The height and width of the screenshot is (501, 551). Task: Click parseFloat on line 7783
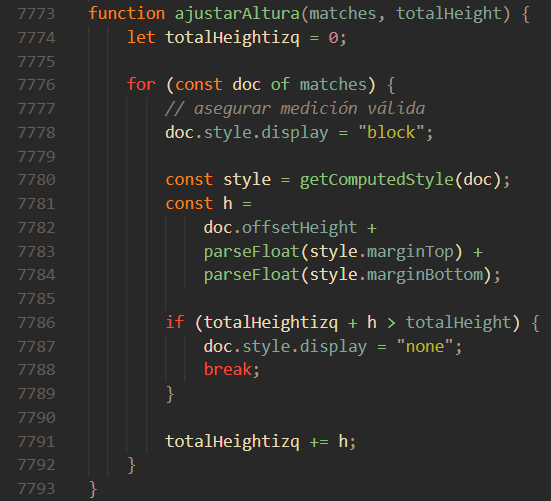point(252,252)
